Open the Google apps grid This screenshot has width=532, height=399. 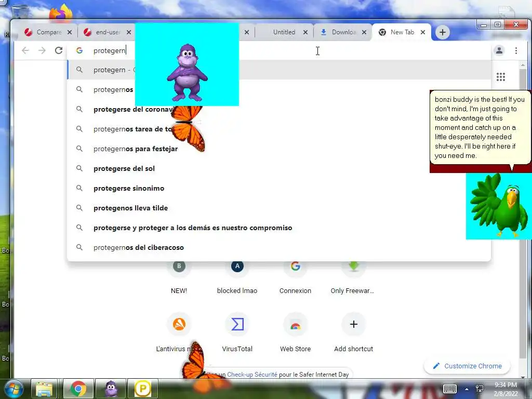(500, 77)
